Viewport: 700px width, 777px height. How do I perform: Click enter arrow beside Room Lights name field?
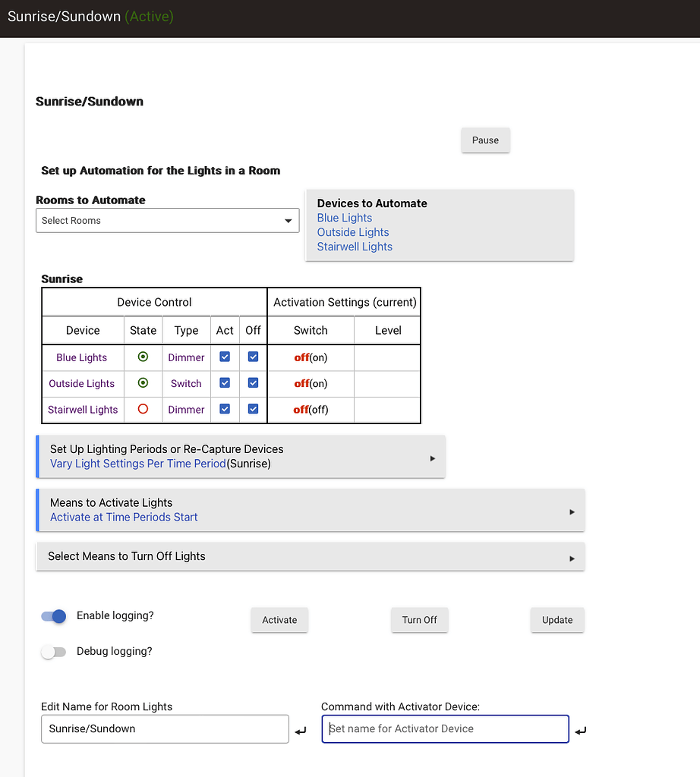point(301,731)
